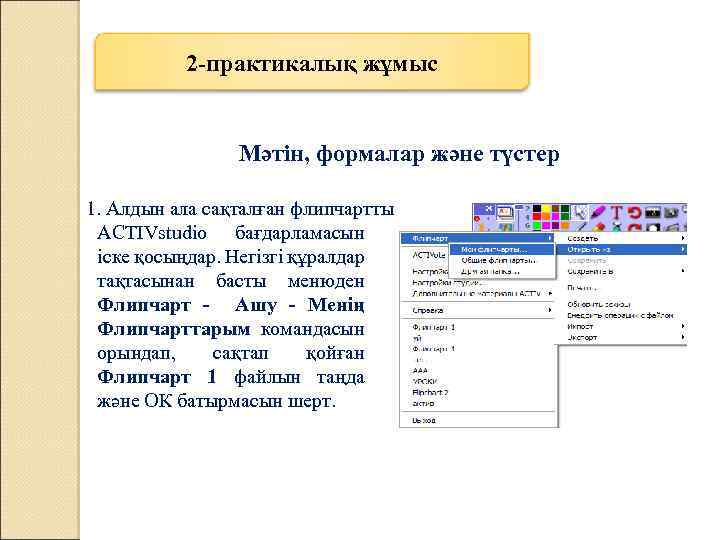The image size is (720, 540).
Task: Open Дополнительные материалы ACTIV entry
Action: (478, 293)
